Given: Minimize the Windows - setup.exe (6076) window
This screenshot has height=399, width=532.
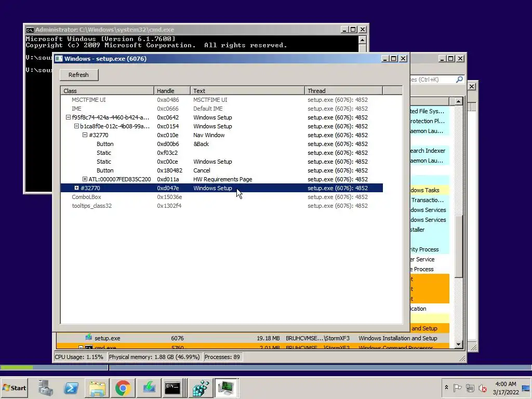Looking at the screenshot, I should click(x=385, y=59).
